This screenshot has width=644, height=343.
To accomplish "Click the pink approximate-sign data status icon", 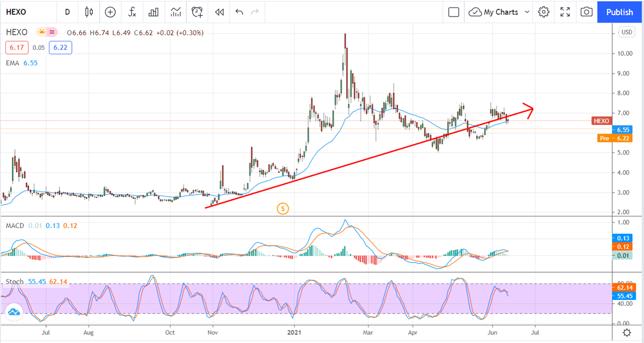I will point(52,32).
